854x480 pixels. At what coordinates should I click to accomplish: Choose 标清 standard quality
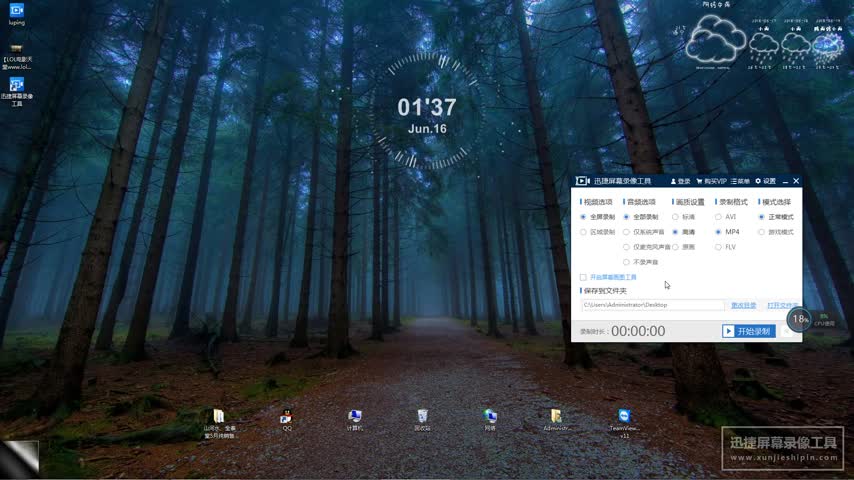point(684,217)
